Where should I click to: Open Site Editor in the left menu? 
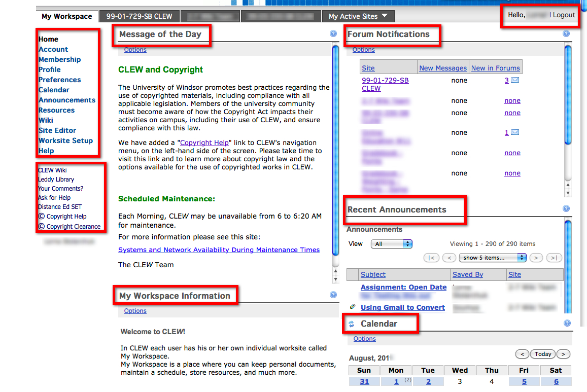point(57,130)
